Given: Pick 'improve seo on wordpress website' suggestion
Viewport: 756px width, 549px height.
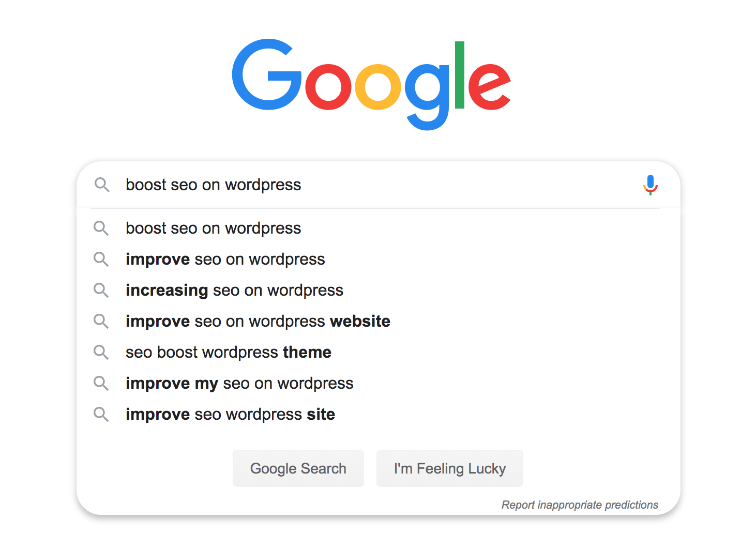Looking at the screenshot, I should [378, 321].
